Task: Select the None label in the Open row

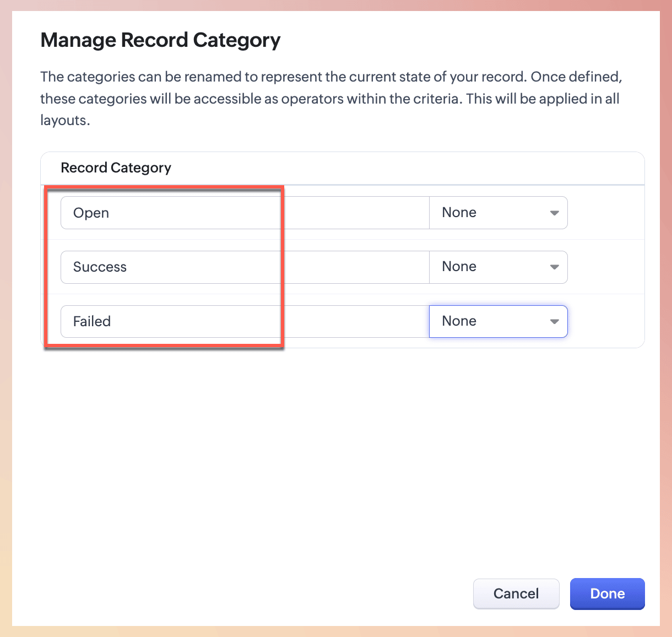Action: pyautogui.click(x=459, y=213)
